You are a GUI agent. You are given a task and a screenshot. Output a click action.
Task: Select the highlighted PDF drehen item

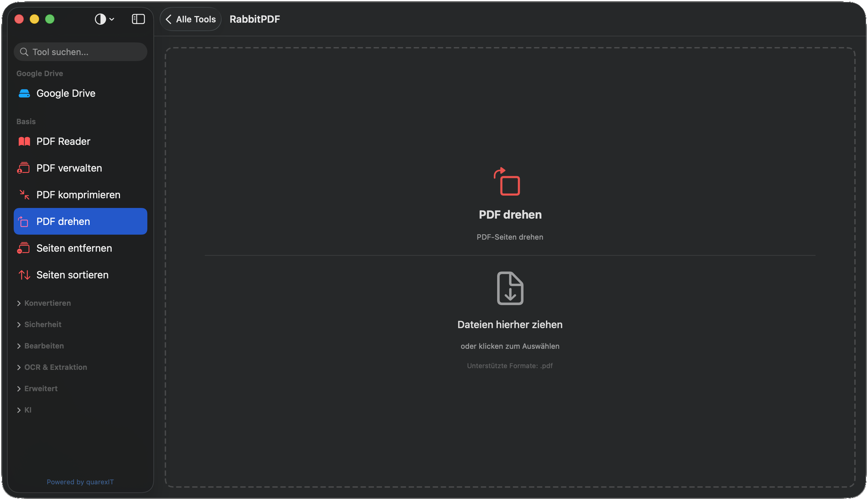pos(81,222)
